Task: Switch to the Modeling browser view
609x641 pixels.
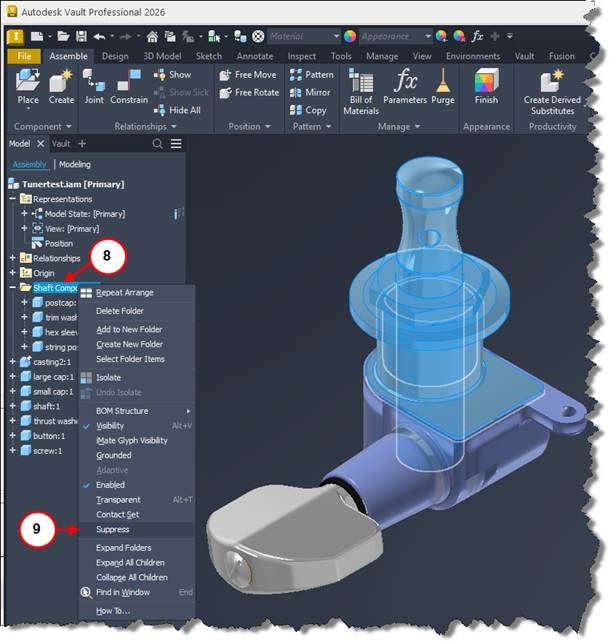Action: [x=75, y=164]
